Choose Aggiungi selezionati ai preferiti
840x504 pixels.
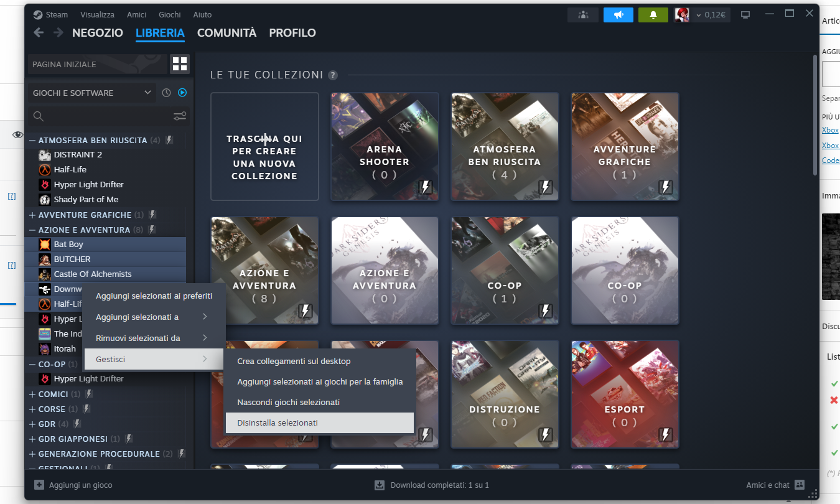point(154,296)
